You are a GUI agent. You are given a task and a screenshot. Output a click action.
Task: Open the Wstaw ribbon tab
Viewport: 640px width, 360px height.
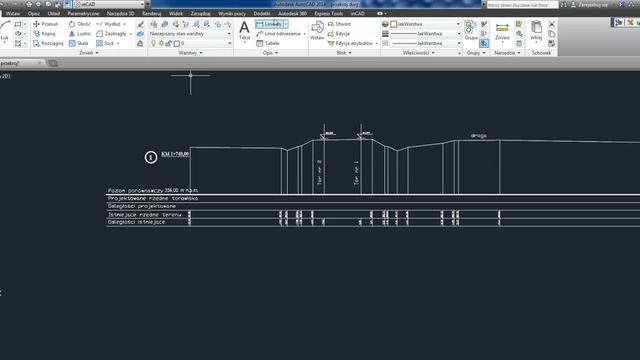tap(13, 13)
